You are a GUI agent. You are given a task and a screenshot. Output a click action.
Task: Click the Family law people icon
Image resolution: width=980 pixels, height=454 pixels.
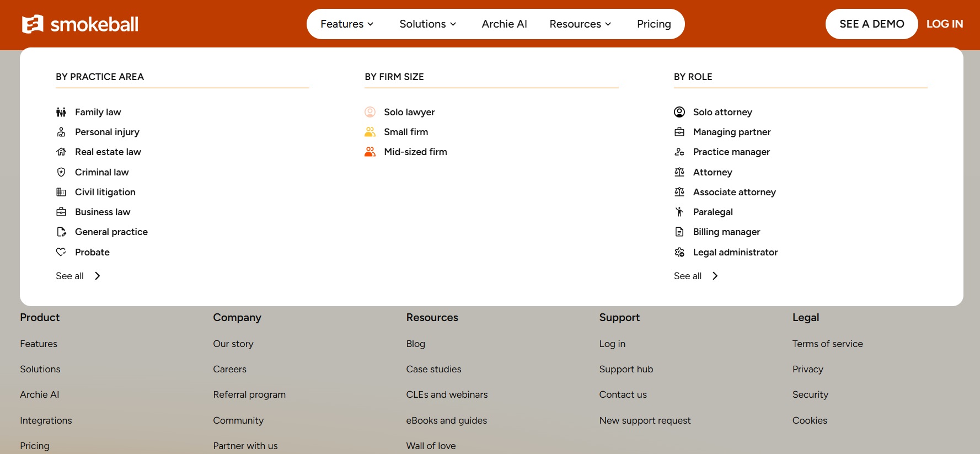(61, 112)
